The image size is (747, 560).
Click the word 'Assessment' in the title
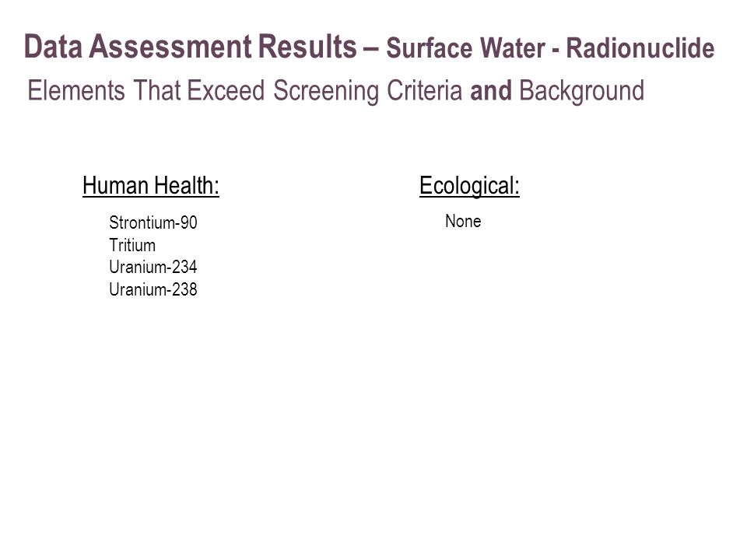170,46
